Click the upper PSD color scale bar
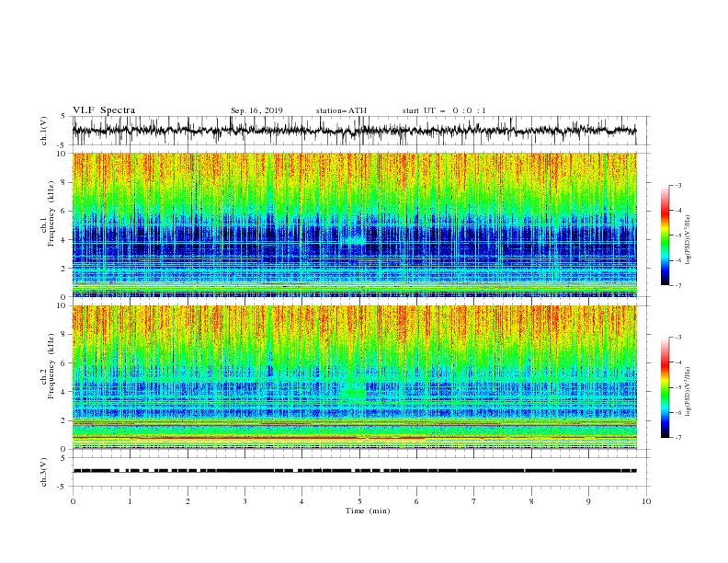This screenshot has width=728, height=563. pyautogui.click(x=665, y=236)
